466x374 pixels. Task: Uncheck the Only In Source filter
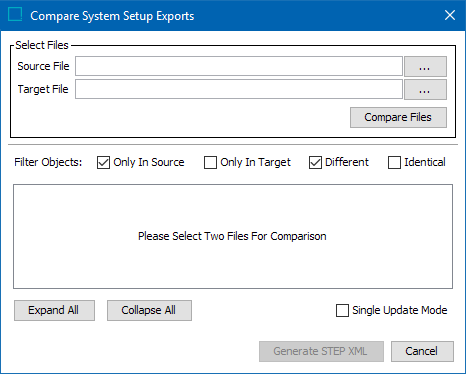[x=103, y=163]
